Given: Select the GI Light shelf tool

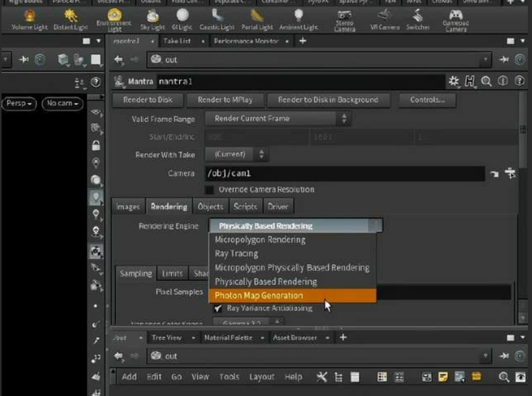Looking at the screenshot, I should [182, 20].
